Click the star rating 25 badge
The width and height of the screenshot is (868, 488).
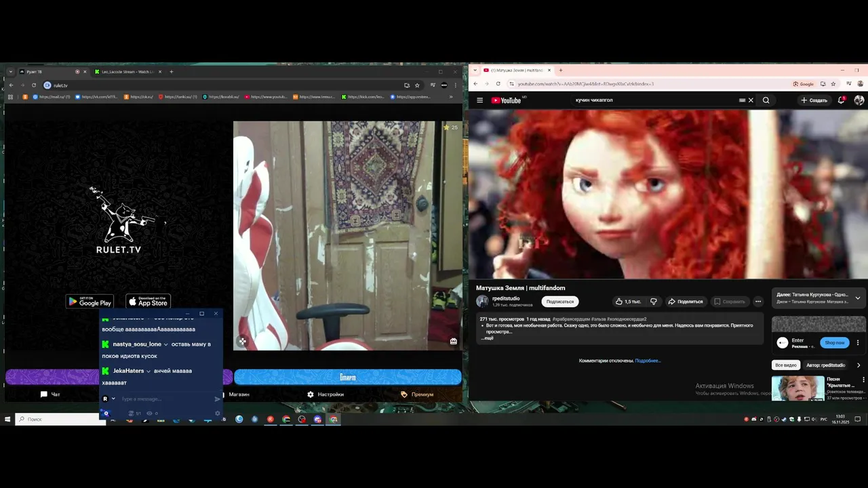pos(450,127)
